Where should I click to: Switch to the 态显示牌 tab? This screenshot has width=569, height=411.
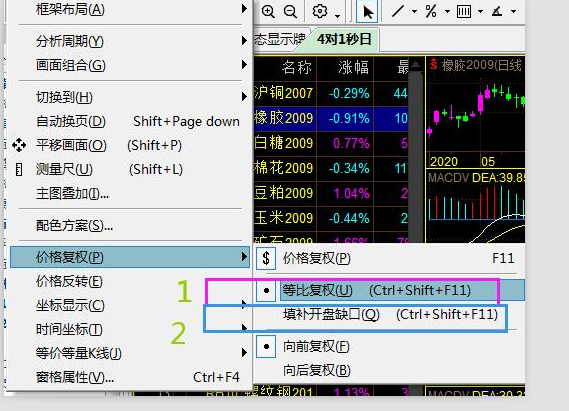pyautogui.click(x=280, y=39)
